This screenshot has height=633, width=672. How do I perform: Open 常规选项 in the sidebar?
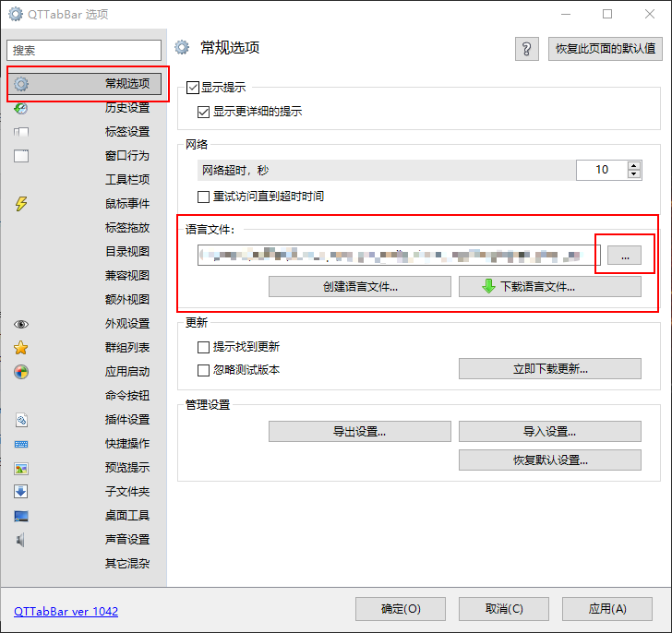(84, 84)
